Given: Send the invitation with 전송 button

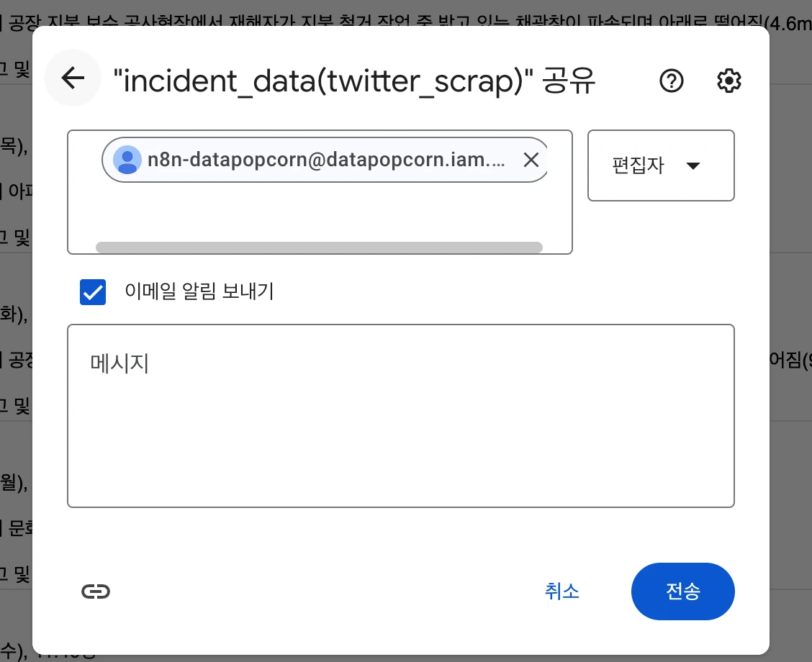Looking at the screenshot, I should click(682, 591).
